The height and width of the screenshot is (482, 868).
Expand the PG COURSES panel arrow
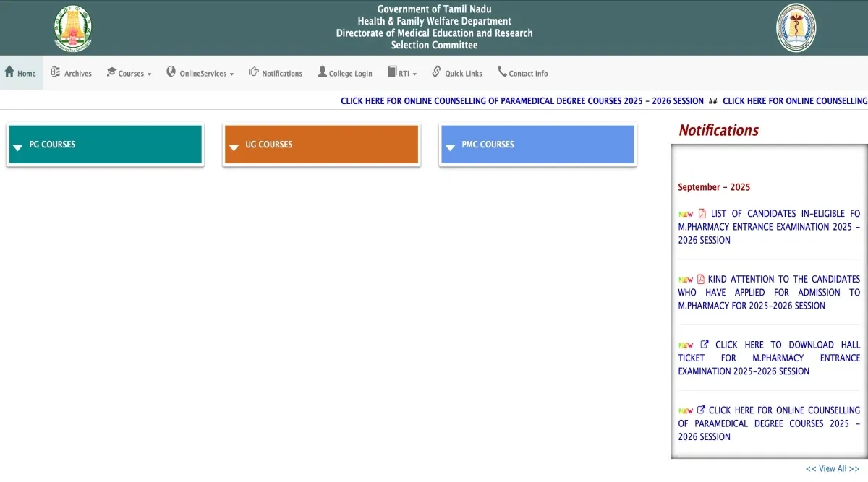[x=17, y=147]
